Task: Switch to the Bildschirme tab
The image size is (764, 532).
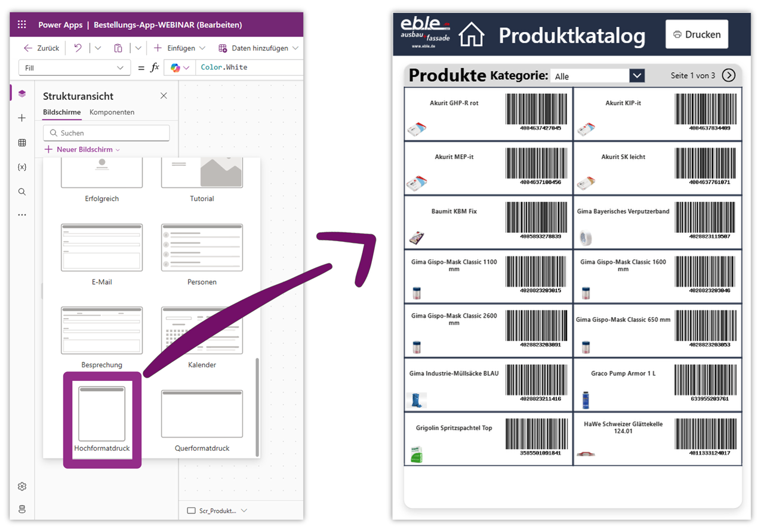Action: click(x=62, y=112)
